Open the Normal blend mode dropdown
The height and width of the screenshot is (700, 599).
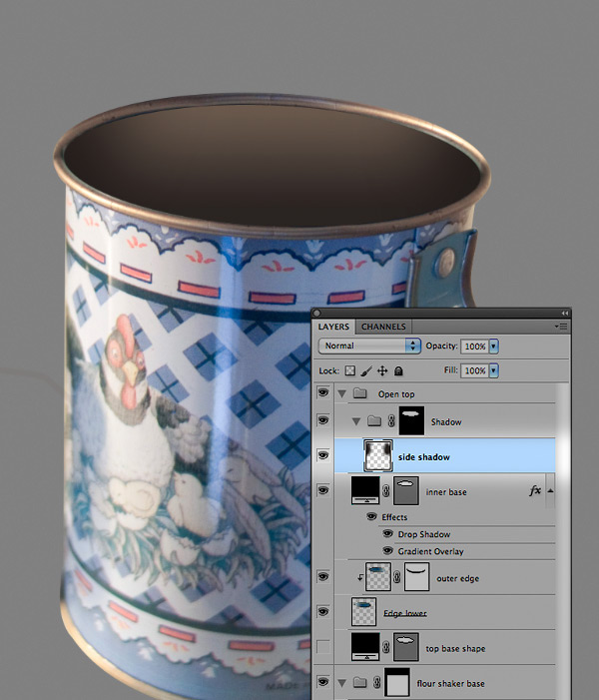tap(369, 346)
